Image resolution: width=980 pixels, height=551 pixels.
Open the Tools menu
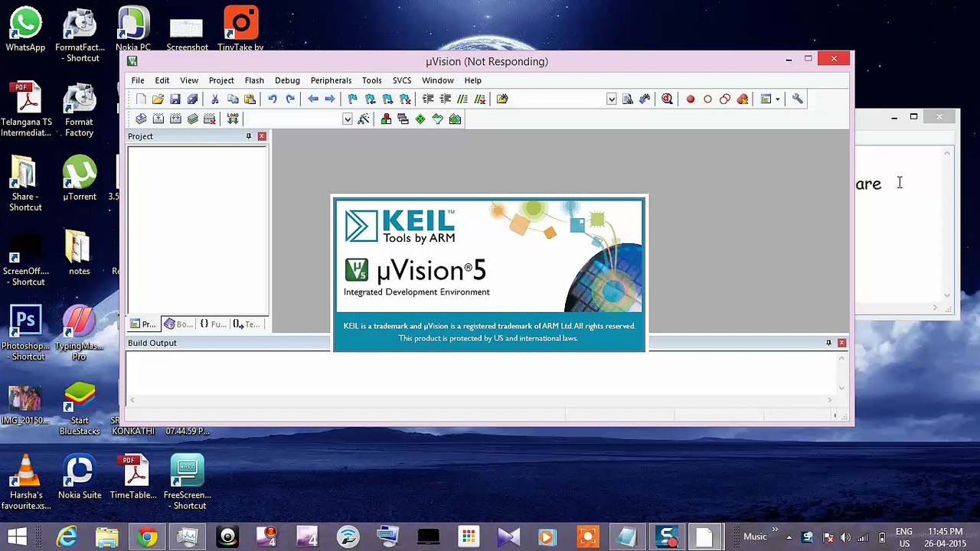point(372,80)
